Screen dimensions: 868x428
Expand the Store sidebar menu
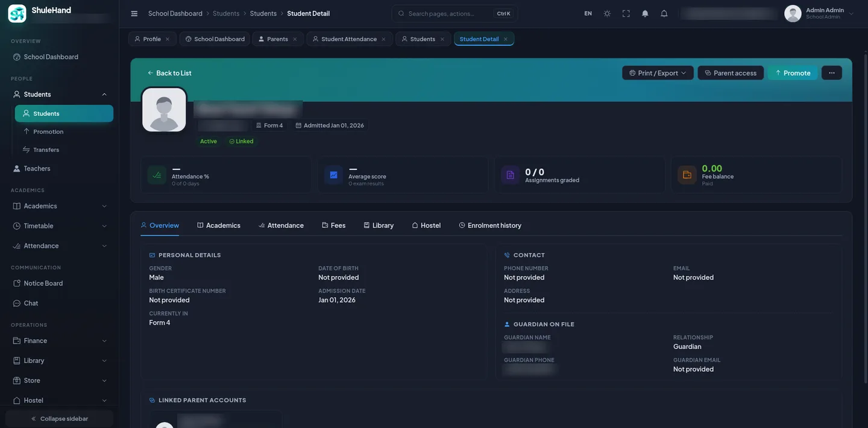click(104, 380)
